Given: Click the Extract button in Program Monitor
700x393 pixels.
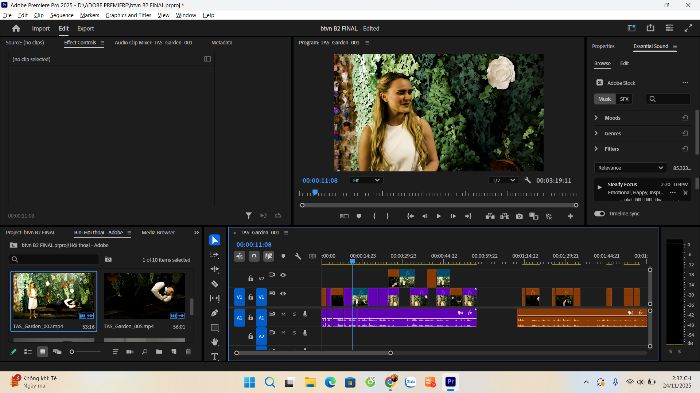Looking at the screenshot, I should (x=504, y=216).
